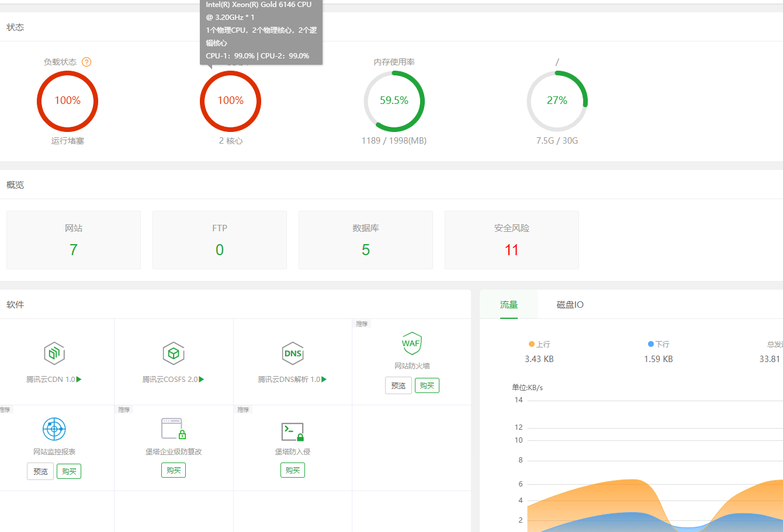Click the green arrow next to 腾讯云CDN 1.0

coord(79,380)
